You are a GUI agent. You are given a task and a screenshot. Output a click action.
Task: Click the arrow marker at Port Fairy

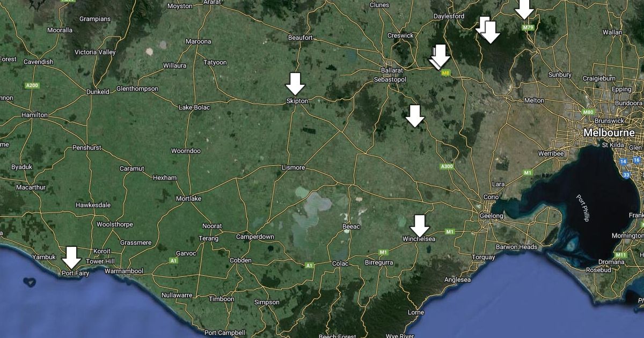coord(71,258)
